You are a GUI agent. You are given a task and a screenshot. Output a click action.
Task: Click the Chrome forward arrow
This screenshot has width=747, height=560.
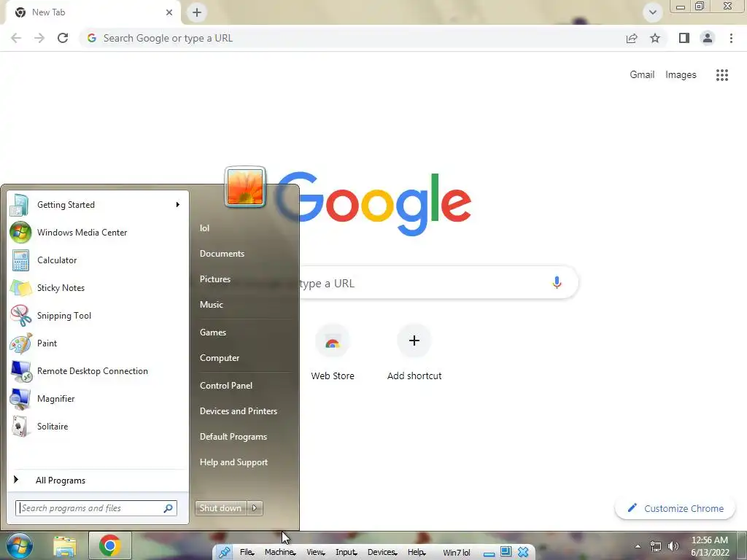click(39, 38)
